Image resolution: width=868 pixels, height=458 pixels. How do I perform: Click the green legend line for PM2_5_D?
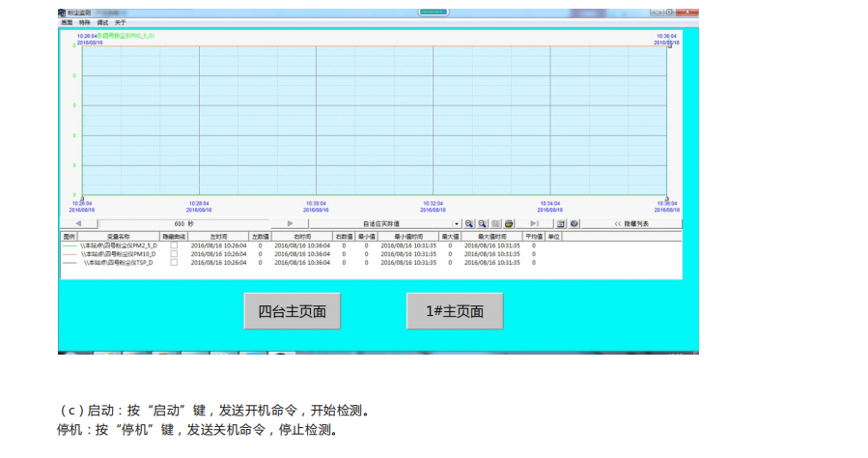click(70, 245)
